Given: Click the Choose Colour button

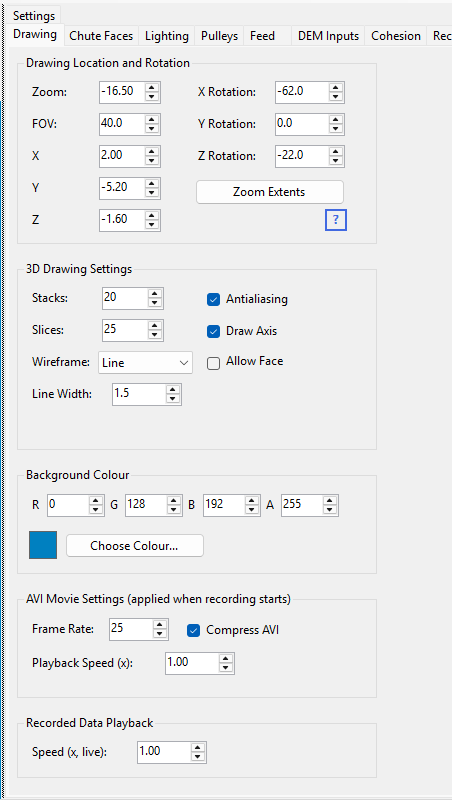Looking at the screenshot, I should point(135,546).
